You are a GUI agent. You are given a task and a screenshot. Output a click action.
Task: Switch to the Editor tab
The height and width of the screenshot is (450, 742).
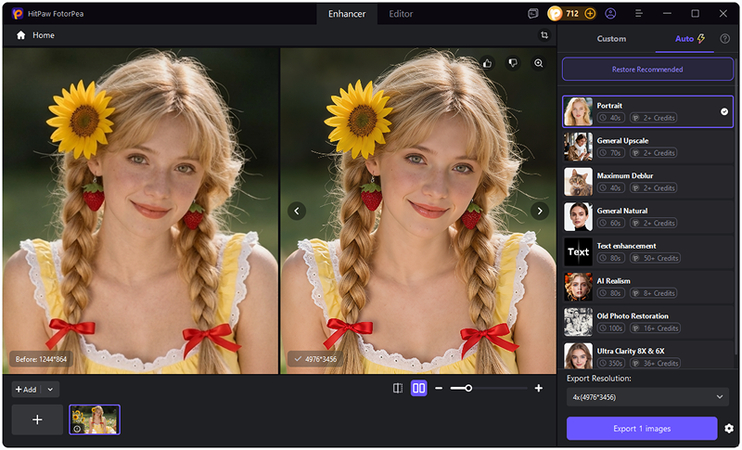[401, 14]
